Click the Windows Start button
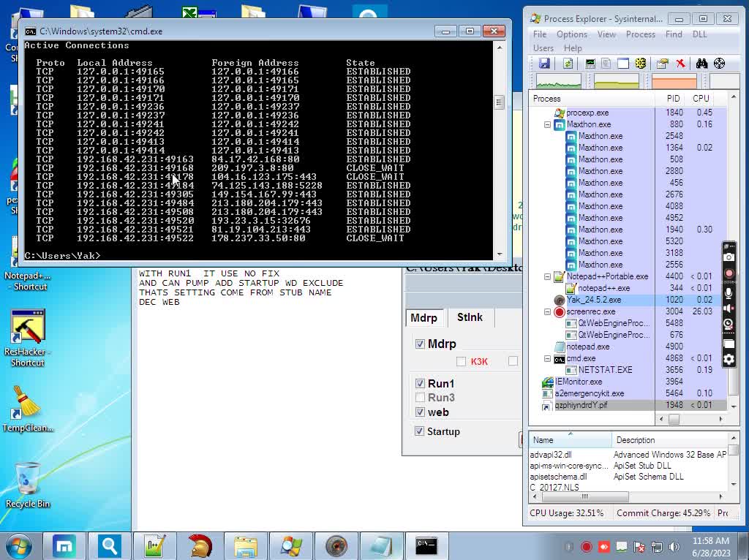This screenshot has height=560, width=749. coord(19,545)
